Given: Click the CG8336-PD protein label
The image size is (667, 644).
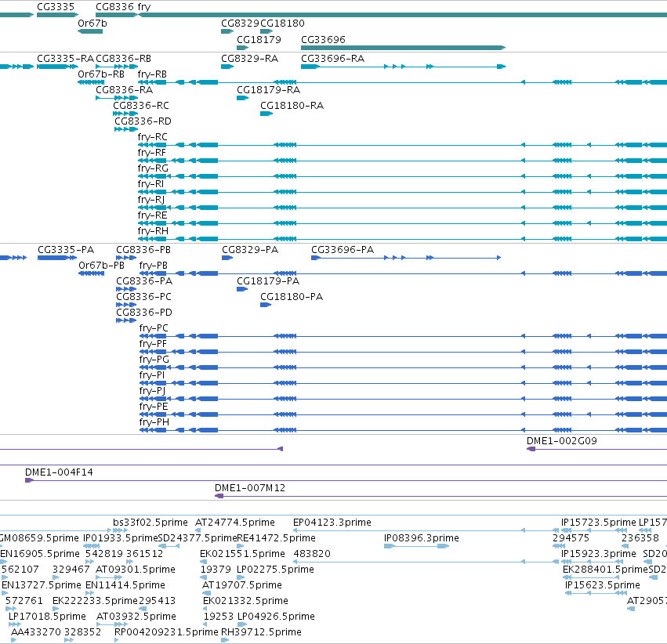Looking at the screenshot, I should pyautogui.click(x=144, y=313).
